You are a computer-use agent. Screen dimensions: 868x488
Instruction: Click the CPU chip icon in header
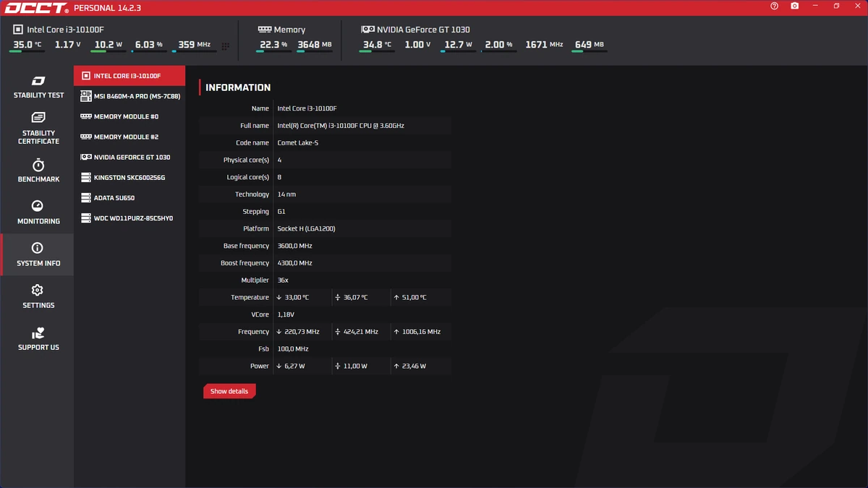point(18,30)
